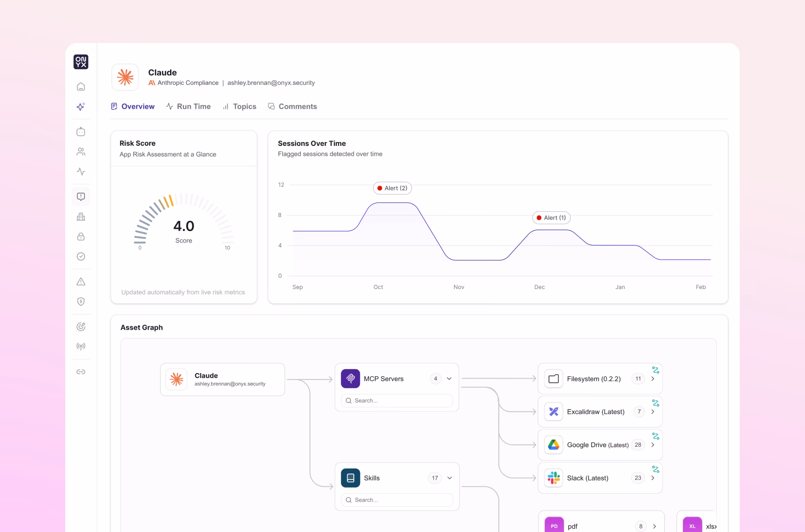Open the check badge icon in sidebar
Screen dimensions: 805x532
coord(81,256)
